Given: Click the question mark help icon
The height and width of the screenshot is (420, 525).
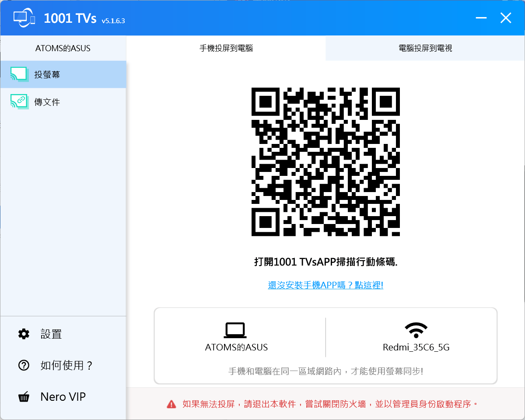Looking at the screenshot, I should point(24,365).
